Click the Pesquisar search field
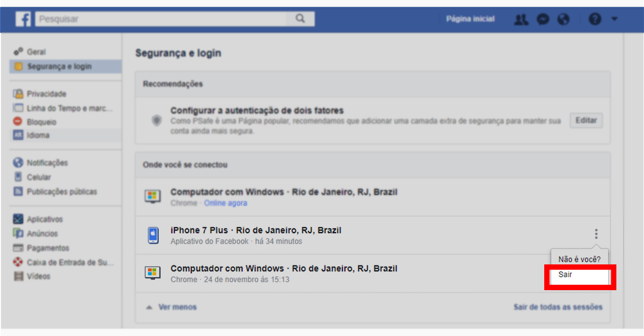This screenshot has width=644, height=336. point(161,19)
